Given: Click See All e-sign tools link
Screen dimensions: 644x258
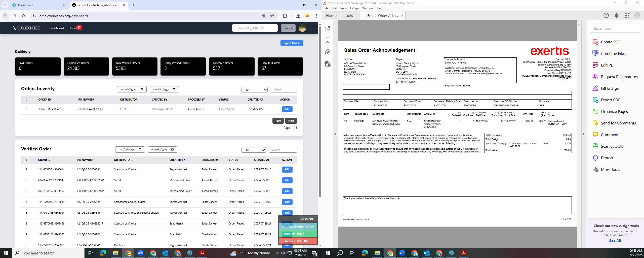Looking at the screenshot, I should coord(615,241).
